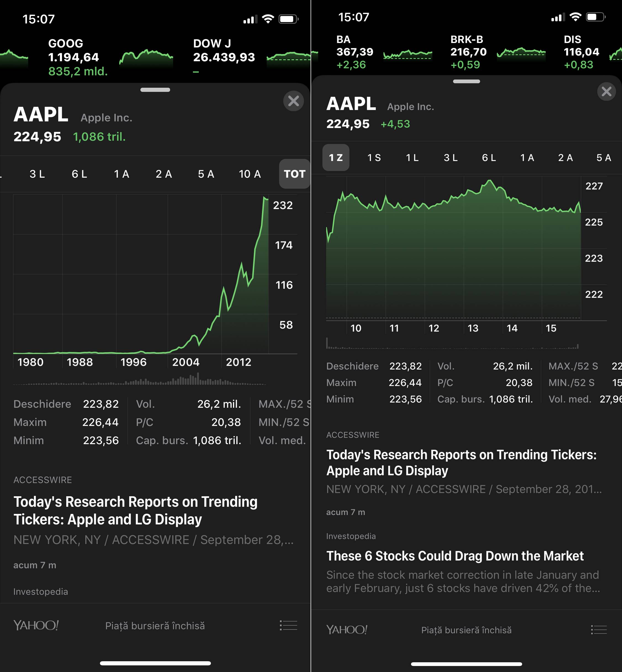Tap home indicator bar in right screen
The width and height of the screenshot is (622, 672).
[x=467, y=664]
